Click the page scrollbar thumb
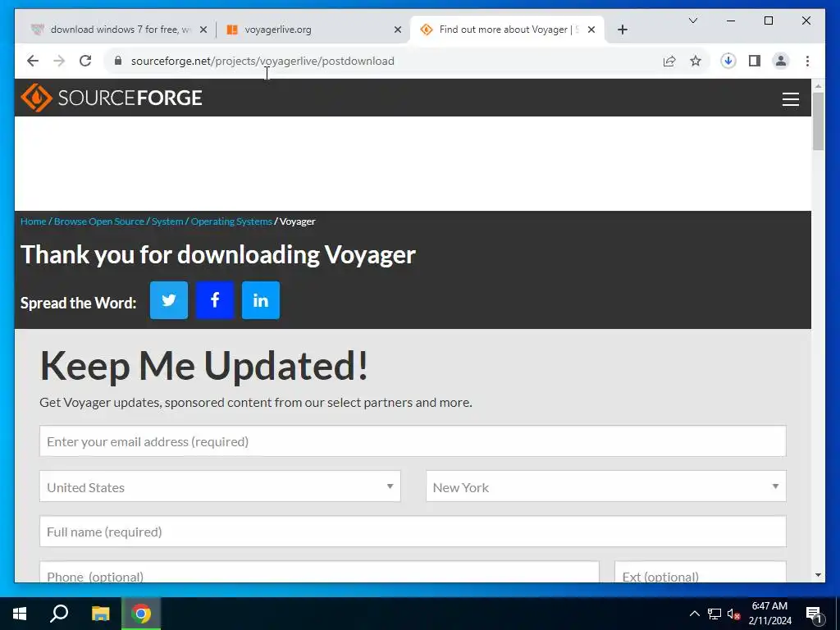Screen dimensions: 840x630 (x=818, y=121)
